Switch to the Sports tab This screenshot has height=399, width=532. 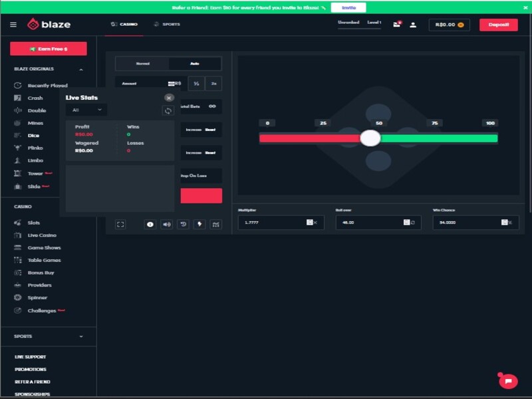167,25
